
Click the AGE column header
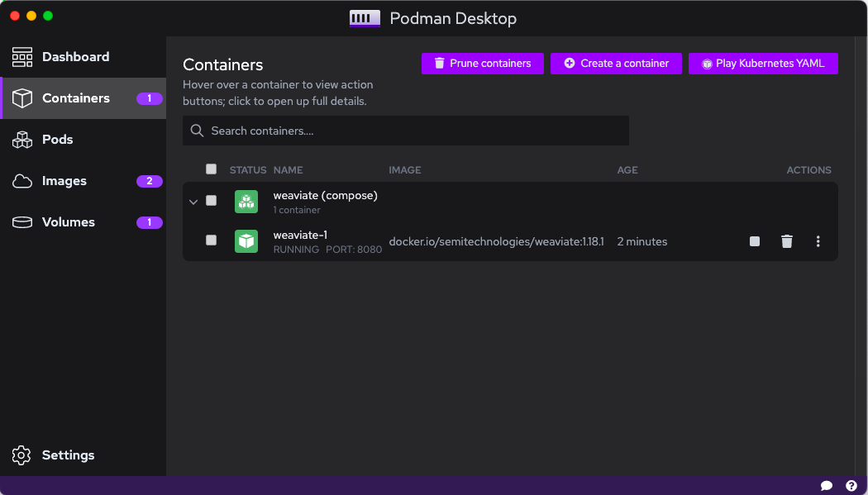point(627,170)
